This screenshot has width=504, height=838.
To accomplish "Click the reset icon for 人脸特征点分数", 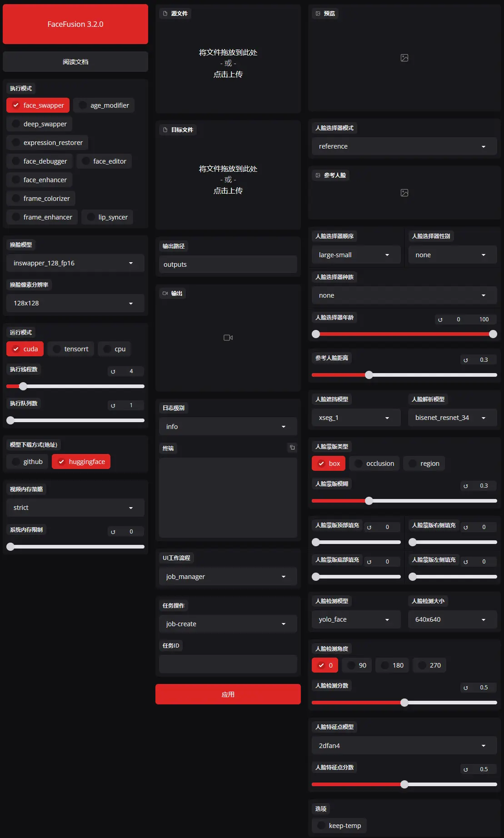I will [465, 769].
